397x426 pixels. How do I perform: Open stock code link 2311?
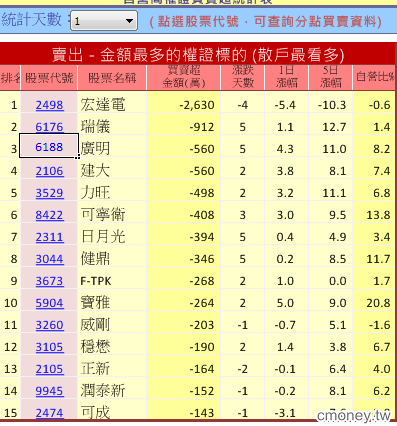click(x=49, y=237)
